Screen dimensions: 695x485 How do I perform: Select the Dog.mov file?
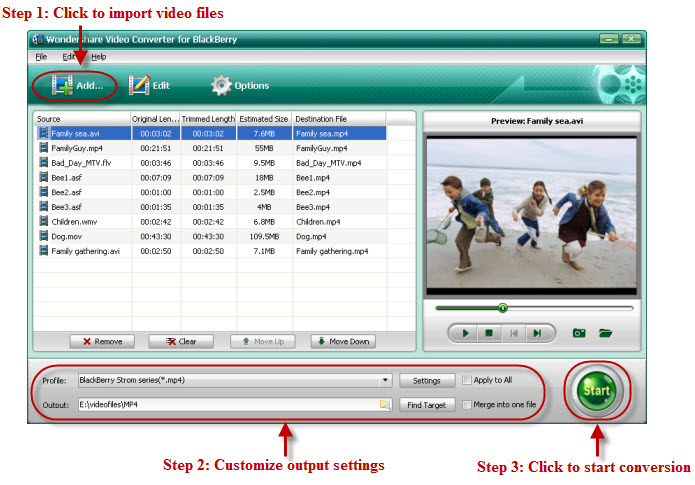(x=66, y=236)
